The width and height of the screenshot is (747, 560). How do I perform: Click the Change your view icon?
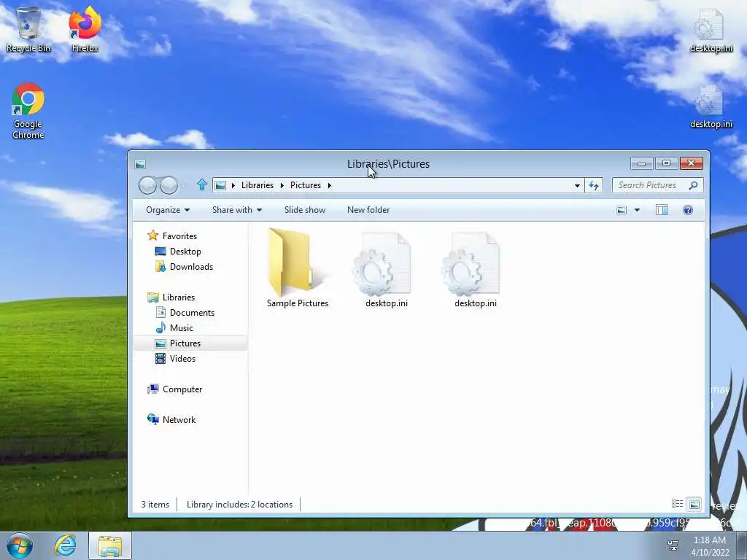pyautogui.click(x=622, y=210)
